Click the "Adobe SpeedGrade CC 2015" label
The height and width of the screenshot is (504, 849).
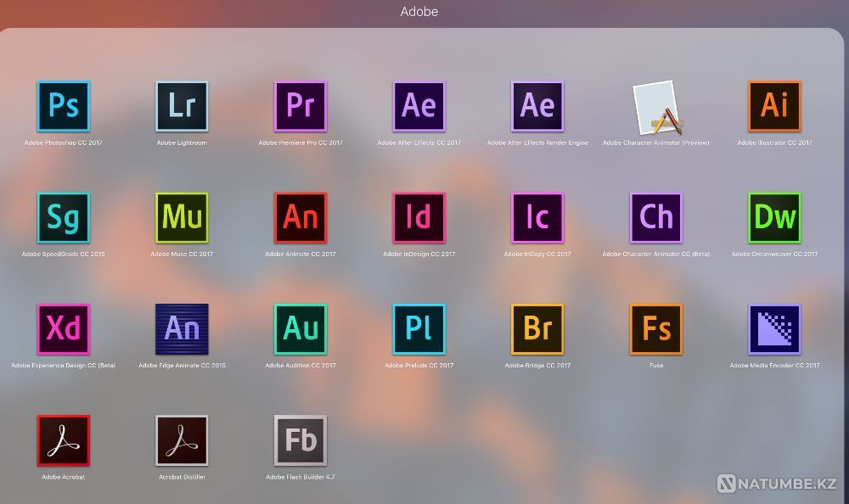pos(64,254)
